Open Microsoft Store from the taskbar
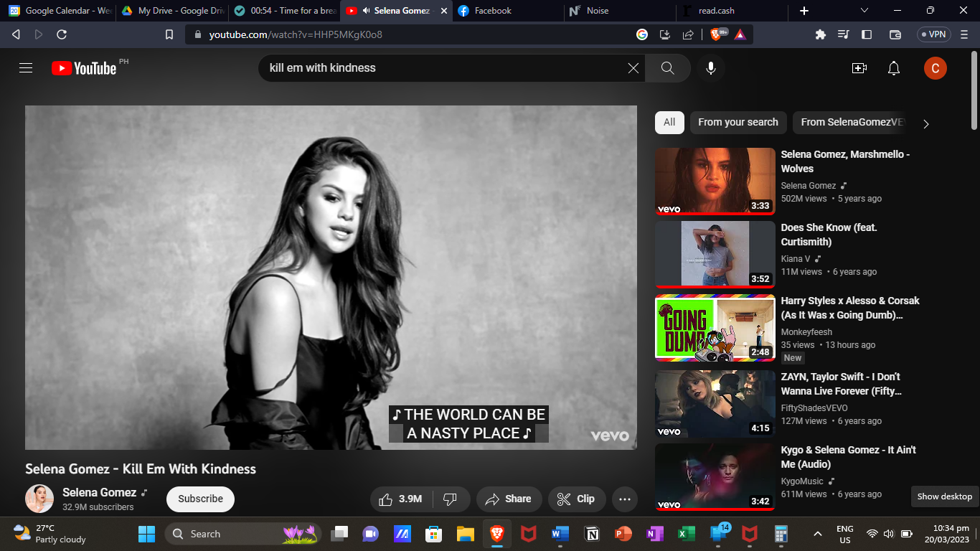The width and height of the screenshot is (980, 551). coord(434,534)
